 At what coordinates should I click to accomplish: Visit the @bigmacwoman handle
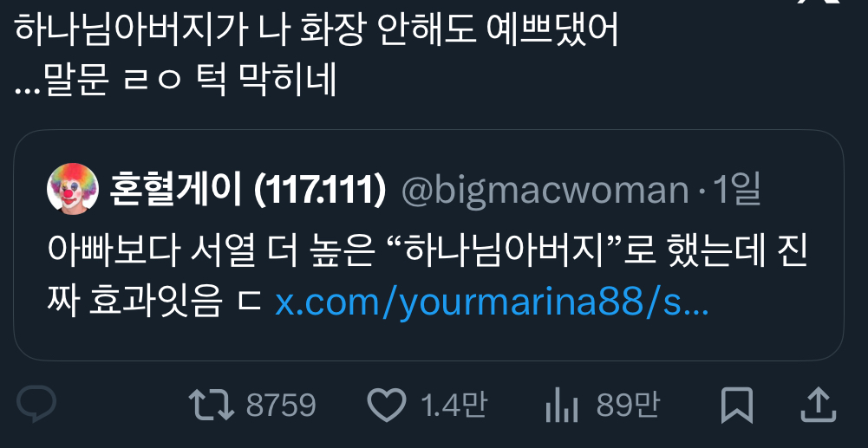click(x=545, y=192)
